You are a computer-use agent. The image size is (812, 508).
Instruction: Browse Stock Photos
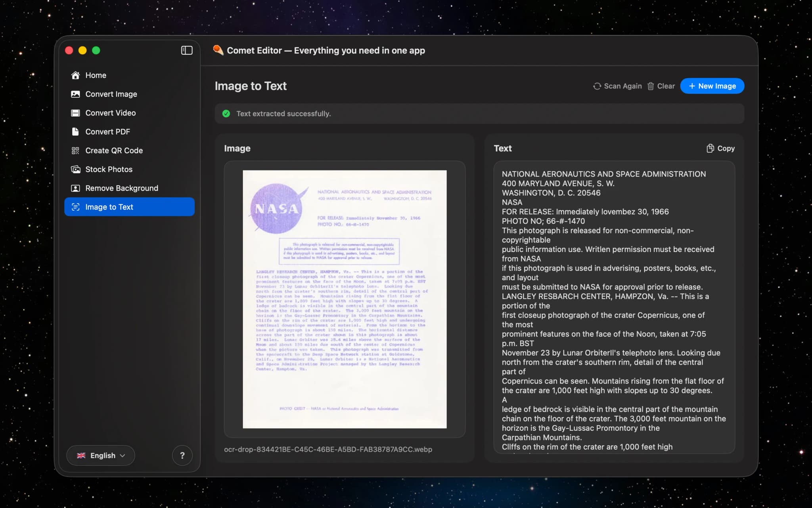coord(109,169)
